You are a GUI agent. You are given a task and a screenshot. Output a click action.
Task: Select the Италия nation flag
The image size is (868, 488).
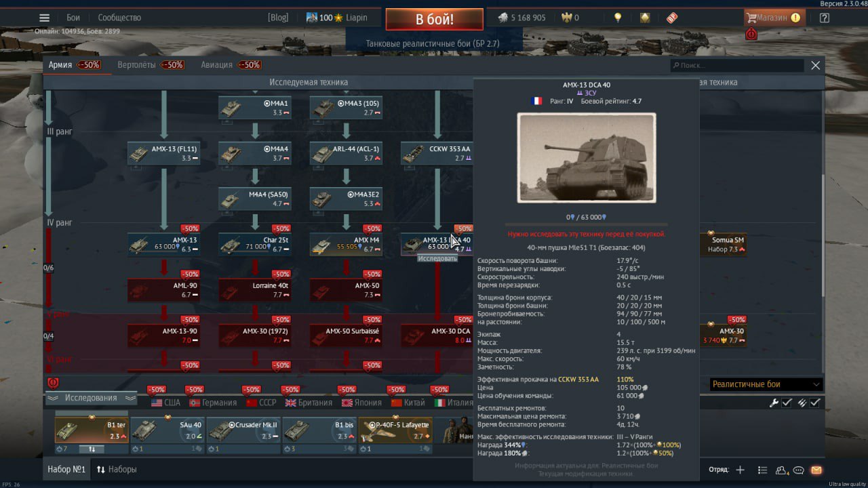[454, 403]
